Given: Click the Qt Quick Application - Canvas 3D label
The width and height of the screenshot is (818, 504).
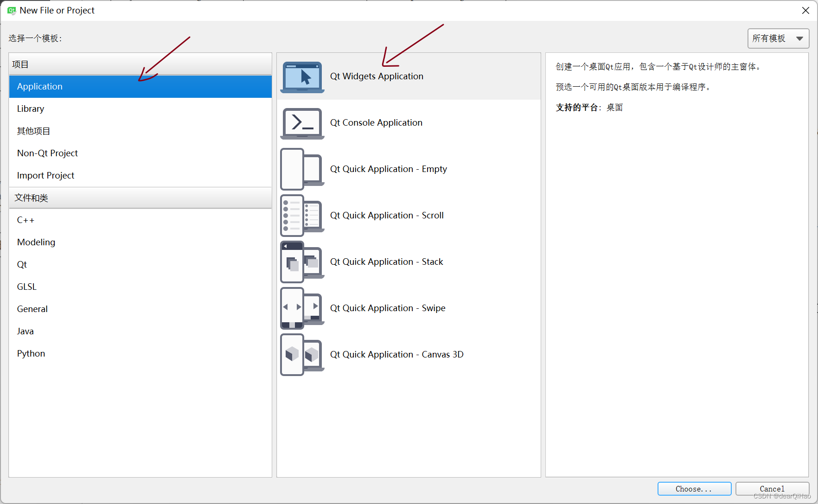Looking at the screenshot, I should pyautogui.click(x=396, y=355).
